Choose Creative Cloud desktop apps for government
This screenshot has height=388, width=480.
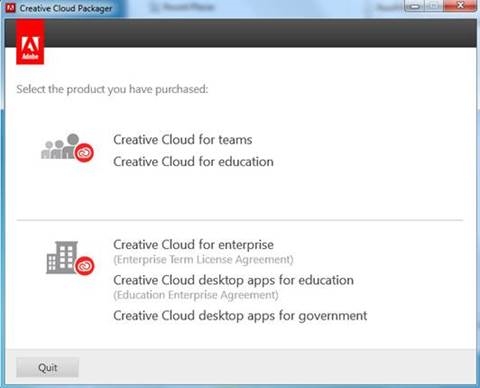[x=240, y=316]
